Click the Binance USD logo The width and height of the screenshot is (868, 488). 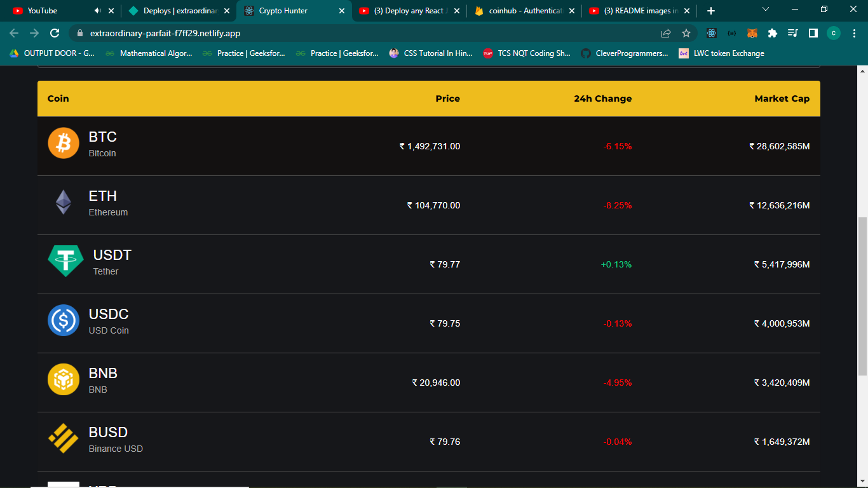point(64,438)
